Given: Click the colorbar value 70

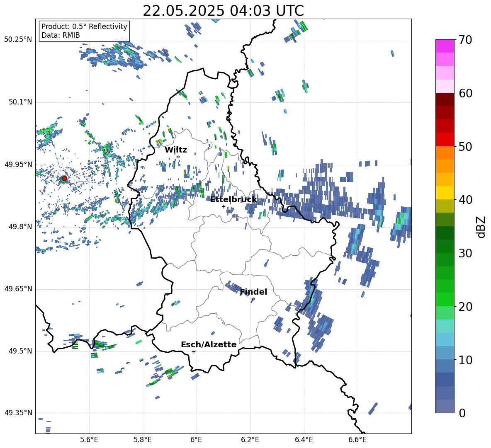Looking at the screenshot, I should point(465,40).
